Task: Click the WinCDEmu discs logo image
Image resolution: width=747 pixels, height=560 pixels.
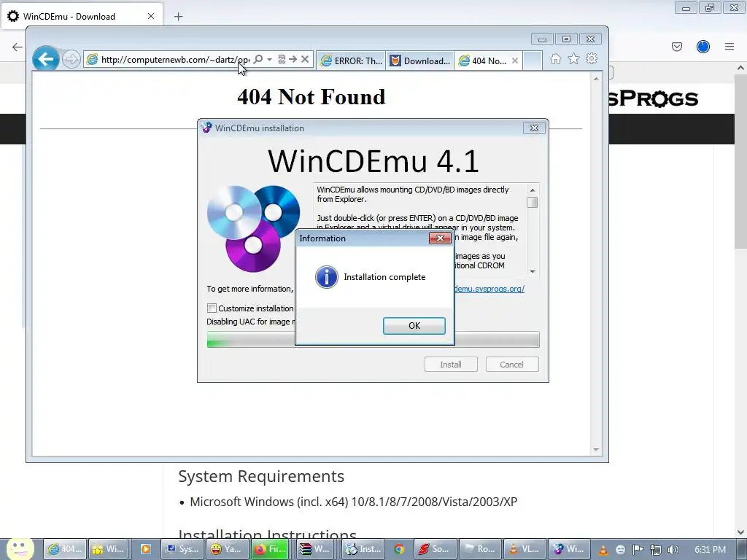Action: coord(253,228)
